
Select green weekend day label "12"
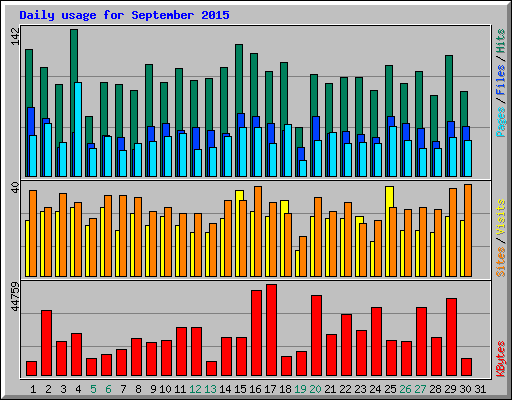195,389
